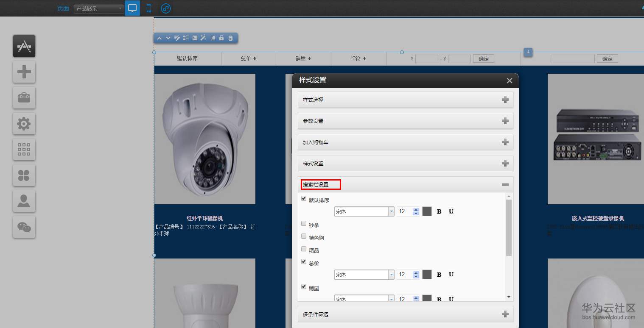Open the 嵌入式监控硬盘录像机 product link
The height and width of the screenshot is (328, 644).
(598, 218)
